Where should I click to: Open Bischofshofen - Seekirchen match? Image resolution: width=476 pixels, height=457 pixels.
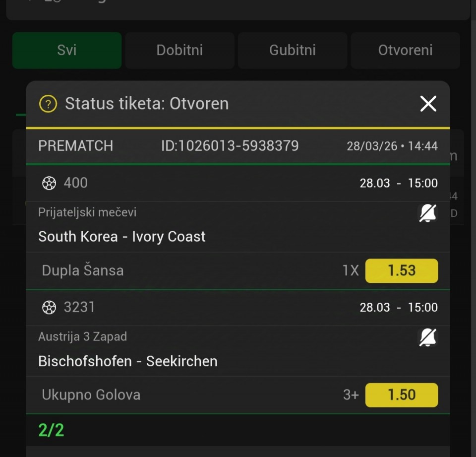click(x=128, y=361)
